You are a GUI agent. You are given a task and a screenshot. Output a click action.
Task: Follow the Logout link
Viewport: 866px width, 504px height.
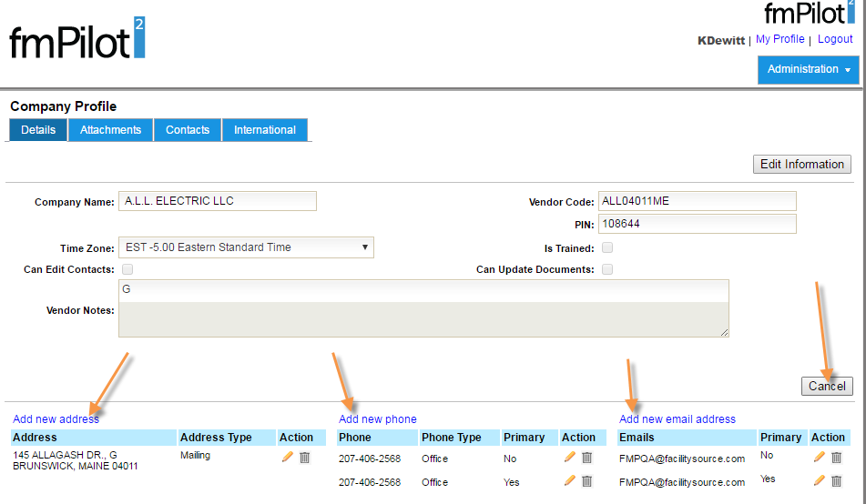tap(835, 39)
